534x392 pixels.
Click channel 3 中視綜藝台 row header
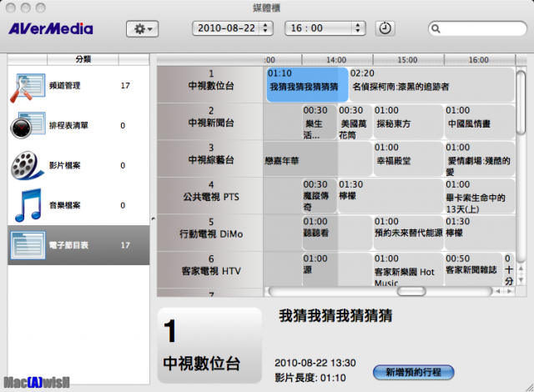coord(210,159)
